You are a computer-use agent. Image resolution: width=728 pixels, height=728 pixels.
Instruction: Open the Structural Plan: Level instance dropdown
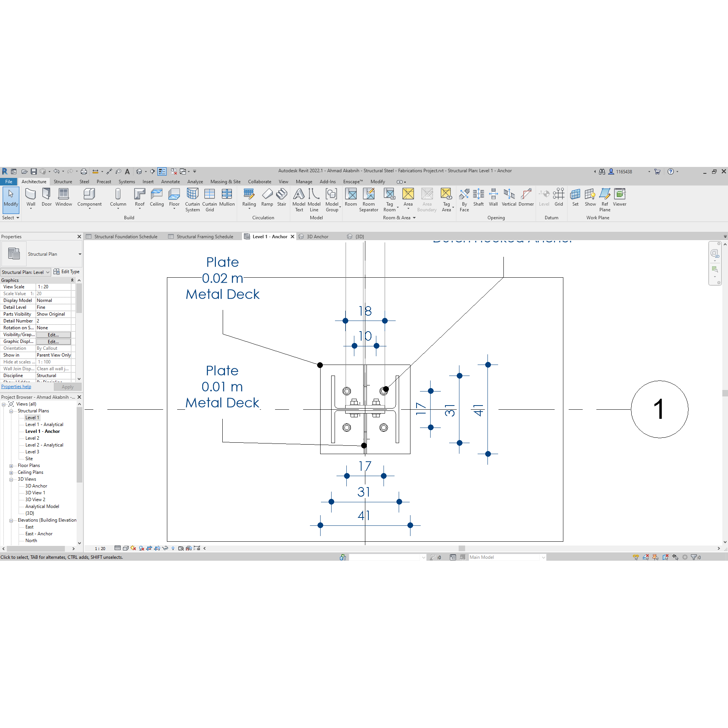pyautogui.click(x=26, y=272)
